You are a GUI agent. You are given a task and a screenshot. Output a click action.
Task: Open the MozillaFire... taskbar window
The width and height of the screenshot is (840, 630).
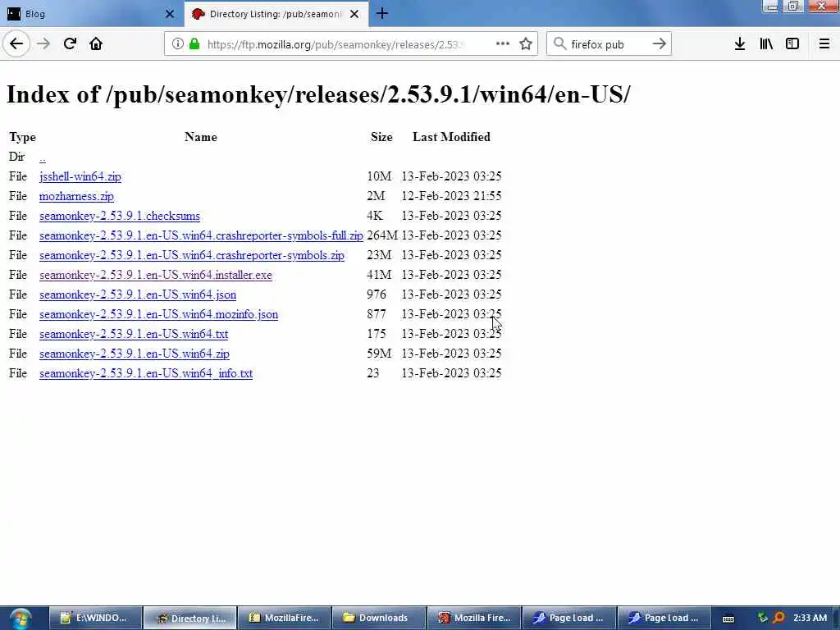pyautogui.click(x=285, y=618)
